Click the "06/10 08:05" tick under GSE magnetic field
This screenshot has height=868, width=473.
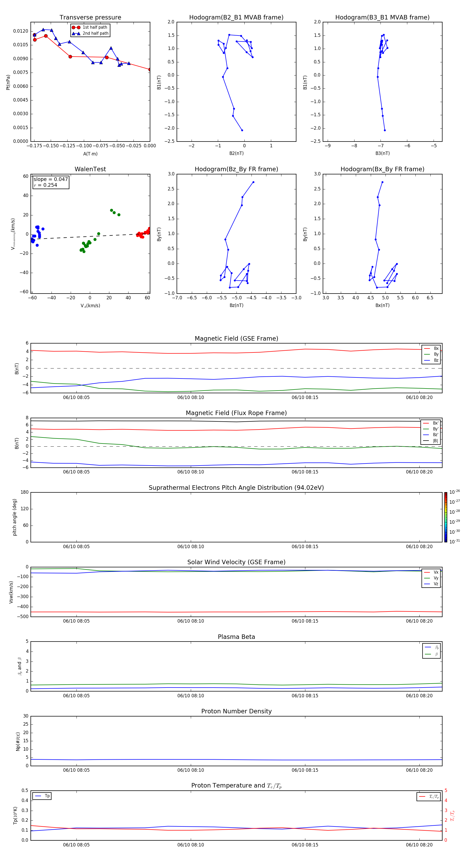(x=76, y=398)
